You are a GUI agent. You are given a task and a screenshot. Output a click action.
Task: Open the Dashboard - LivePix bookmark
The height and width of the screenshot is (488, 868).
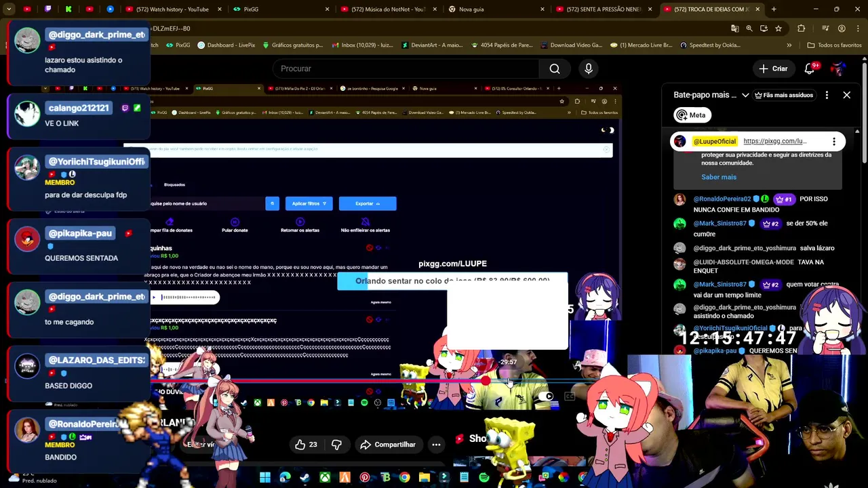point(226,45)
